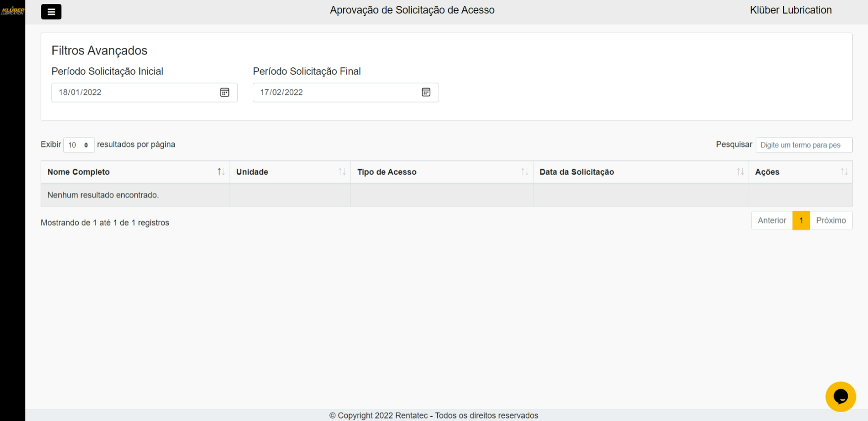Sort by Unidade arrow icon
Image resolution: width=868 pixels, height=421 pixels.
click(342, 172)
